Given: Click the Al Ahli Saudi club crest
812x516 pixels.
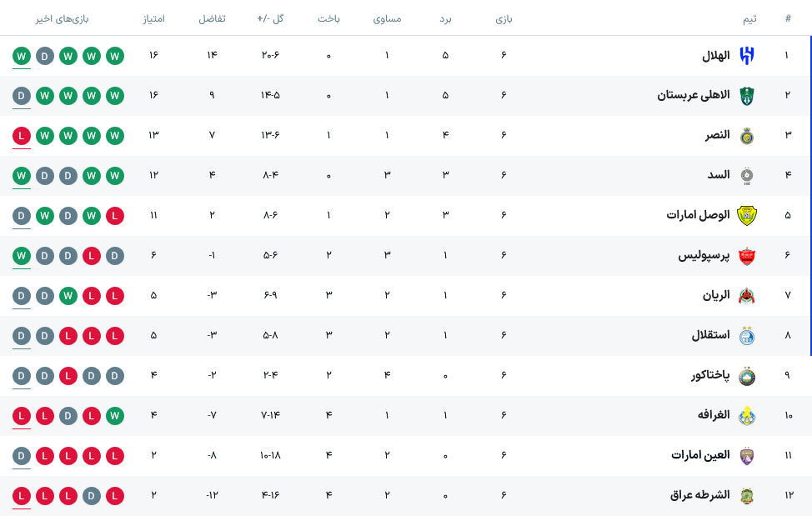Looking at the screenshot, I should point(746,96).
